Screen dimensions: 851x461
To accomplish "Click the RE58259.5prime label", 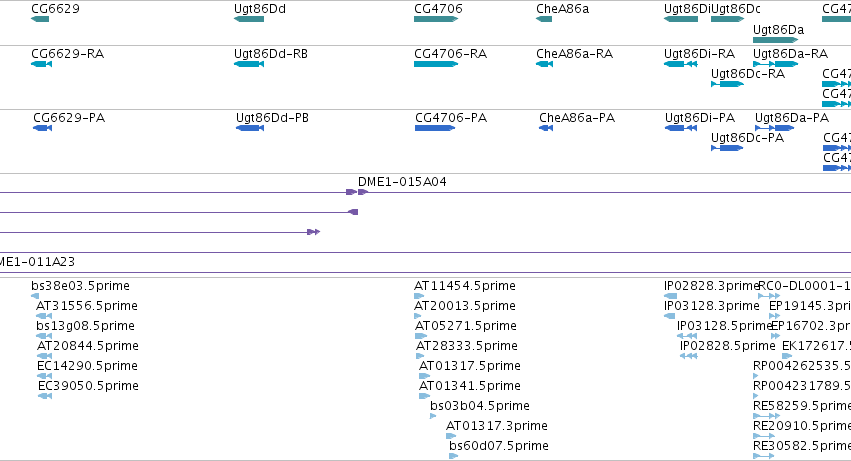I will pyautogui.click(x=802, y=406).
